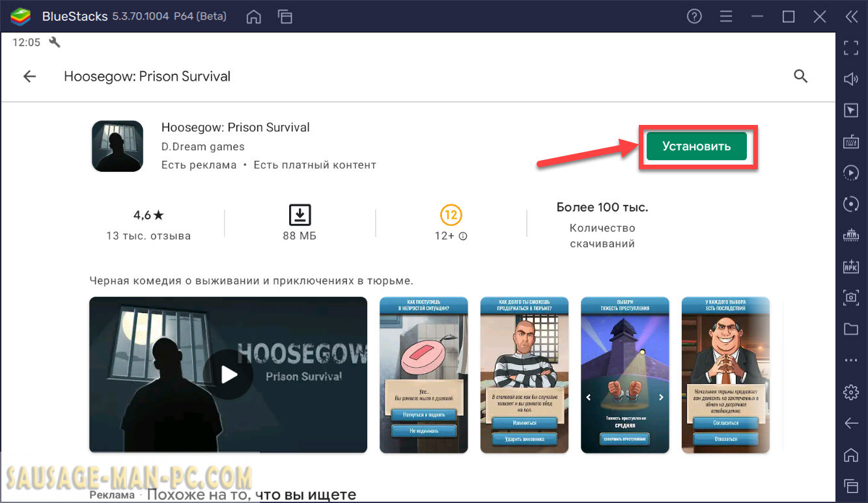Click the '13 тыс. отзыва' reviews text
Image resolution: width=868 pixels, height=503 pixels.
point(148,236)
